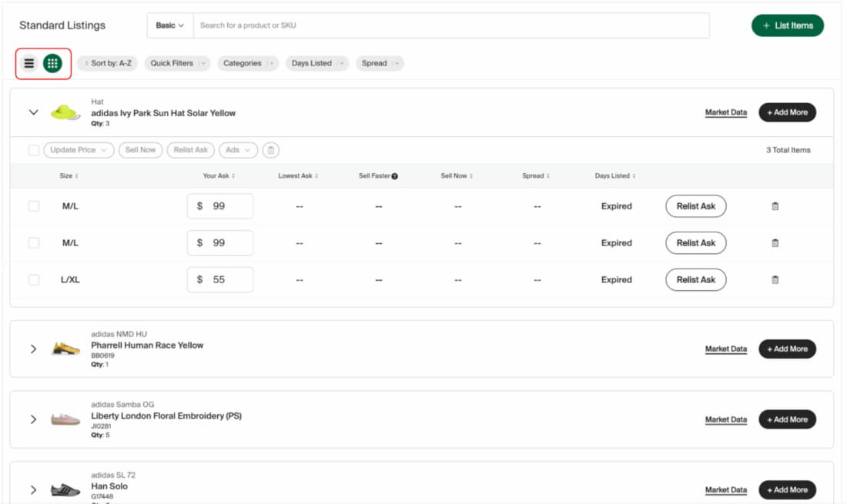Screen dimensions: 847x504
Task: Switch to list view layout
Action: (x=29, y=63)
